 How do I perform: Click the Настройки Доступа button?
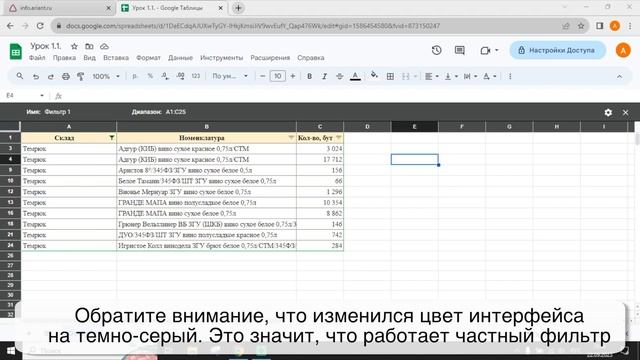558,50
